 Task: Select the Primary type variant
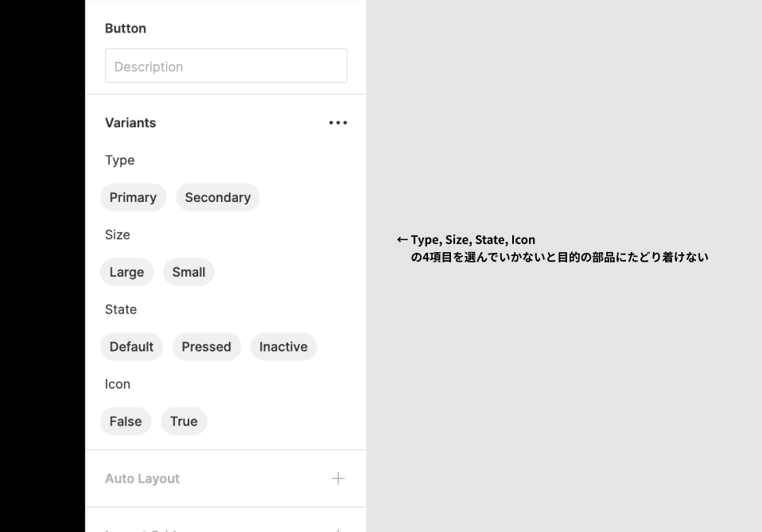click(x=133, y=197)
